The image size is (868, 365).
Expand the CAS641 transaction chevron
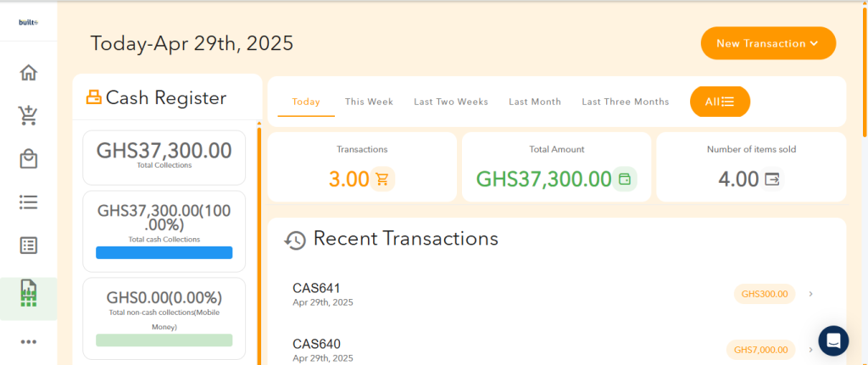click(x=811, y=294)
